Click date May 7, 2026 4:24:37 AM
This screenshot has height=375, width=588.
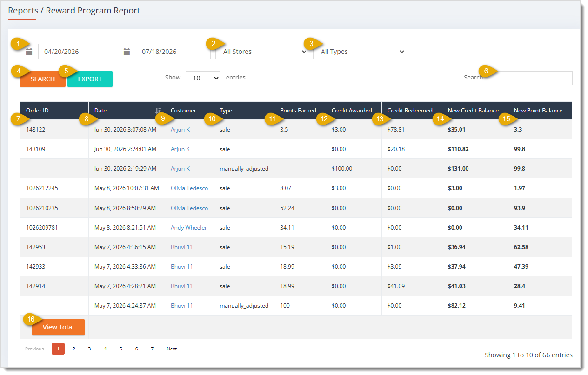(x=125, y=306)
